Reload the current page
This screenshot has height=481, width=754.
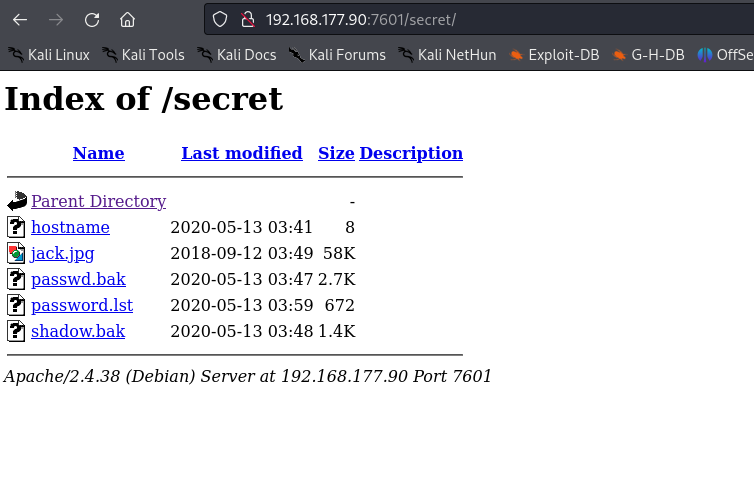[92, 19]
